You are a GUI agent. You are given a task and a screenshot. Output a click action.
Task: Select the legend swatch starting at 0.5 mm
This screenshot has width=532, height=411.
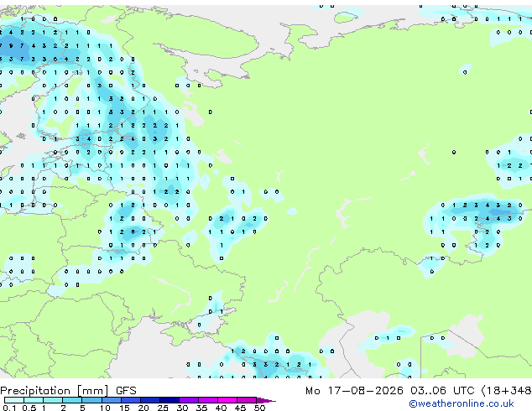tap(34, 400)
